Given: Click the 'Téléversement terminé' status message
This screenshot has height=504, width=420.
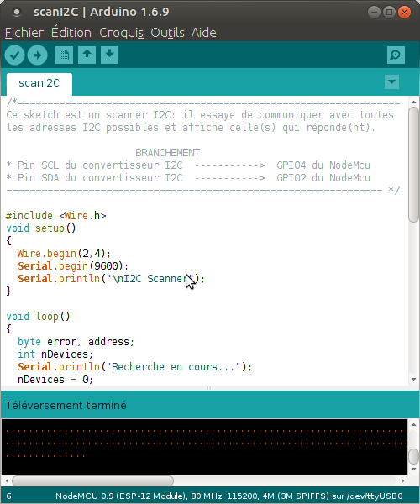Looking at the screenshot, I should [66, 406].
